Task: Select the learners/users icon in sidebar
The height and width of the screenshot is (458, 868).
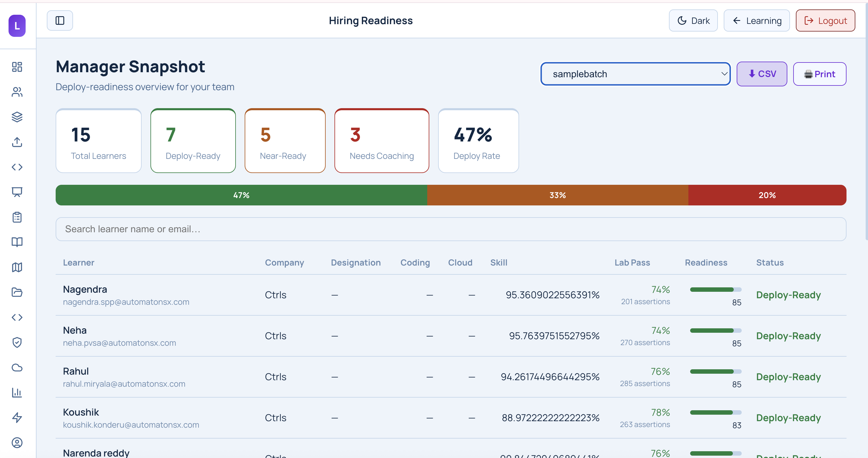Action: [x=17, y=92]
